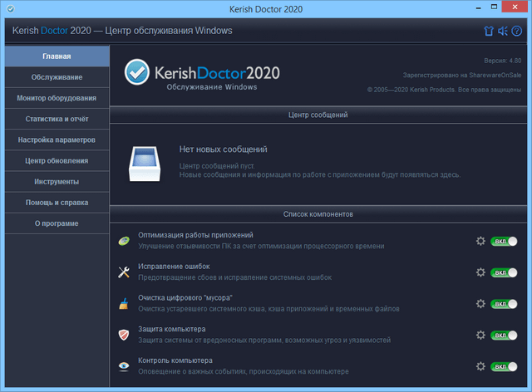The width and height of the screenshot is (532, 392).
Task: Click Исправление ошибок title
Action: point(174,267)
